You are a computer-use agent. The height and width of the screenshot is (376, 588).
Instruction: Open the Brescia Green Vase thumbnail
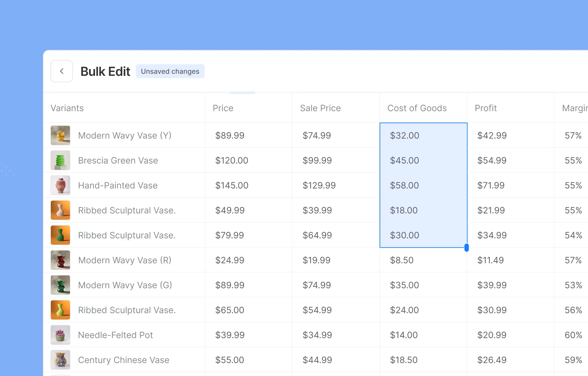60,160
